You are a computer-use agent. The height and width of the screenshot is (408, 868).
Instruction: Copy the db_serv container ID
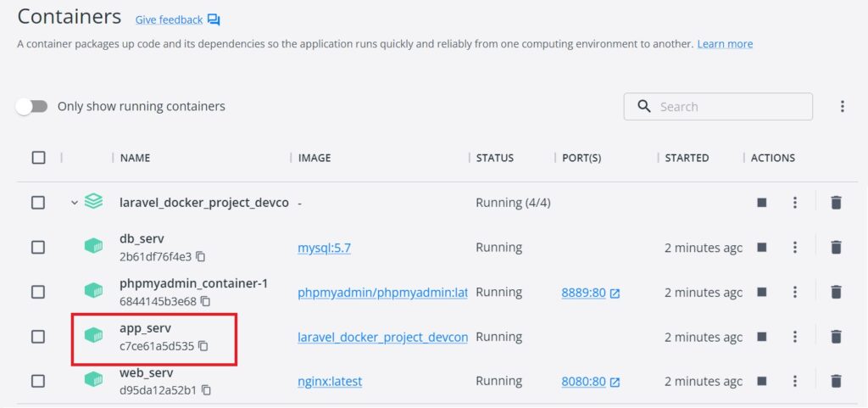point(201,256)
